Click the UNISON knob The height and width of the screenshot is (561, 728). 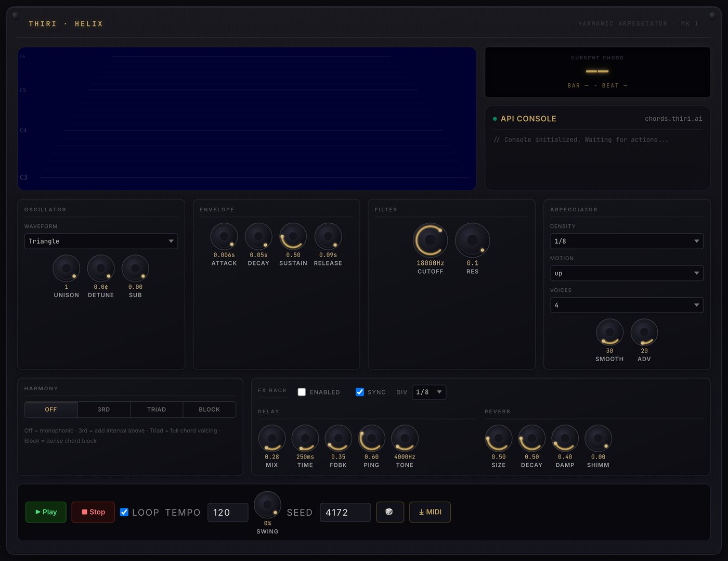pos(67,269)
